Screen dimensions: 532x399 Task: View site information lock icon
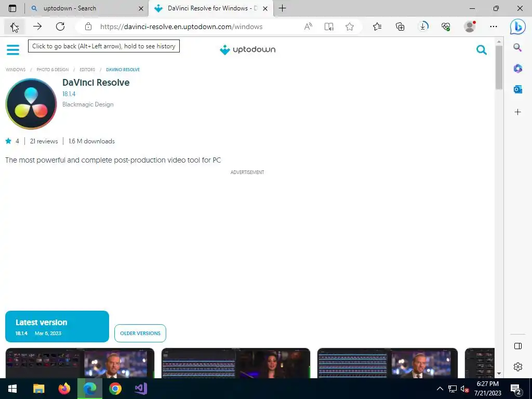[x=88, y=26]
